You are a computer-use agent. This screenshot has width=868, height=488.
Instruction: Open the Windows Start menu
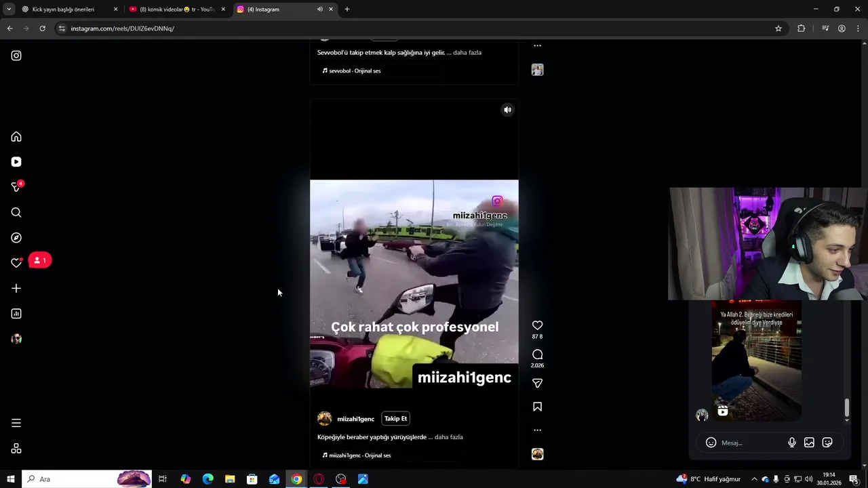click(10, 479)
